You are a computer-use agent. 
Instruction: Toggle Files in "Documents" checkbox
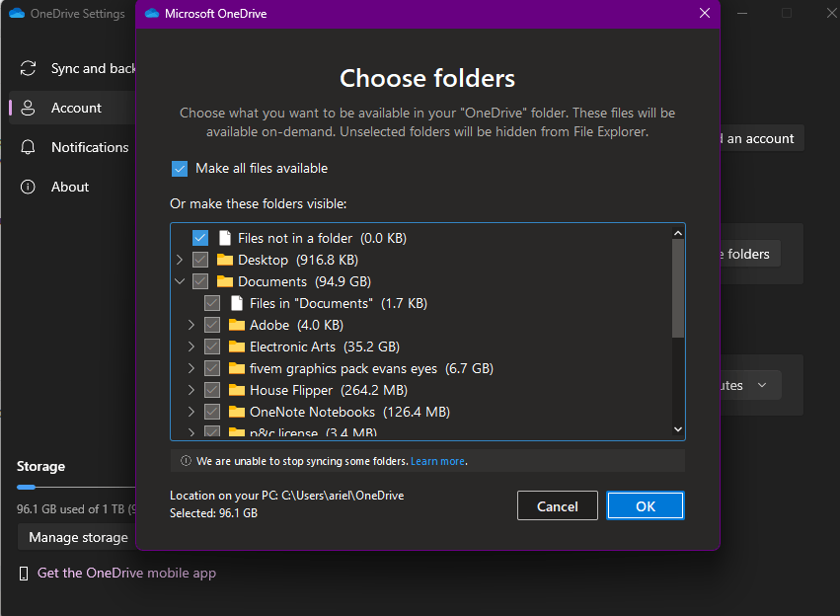(x=211, y=303)
